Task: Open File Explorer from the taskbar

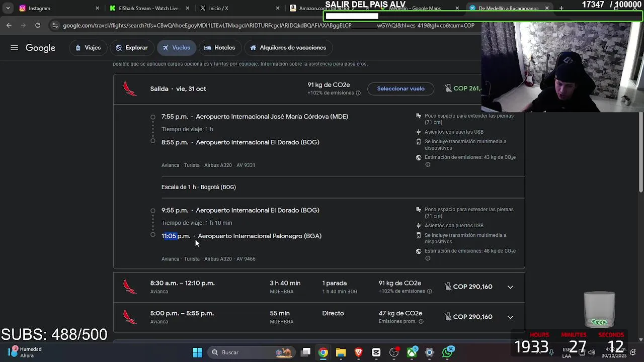Action: tap(341, 352)
